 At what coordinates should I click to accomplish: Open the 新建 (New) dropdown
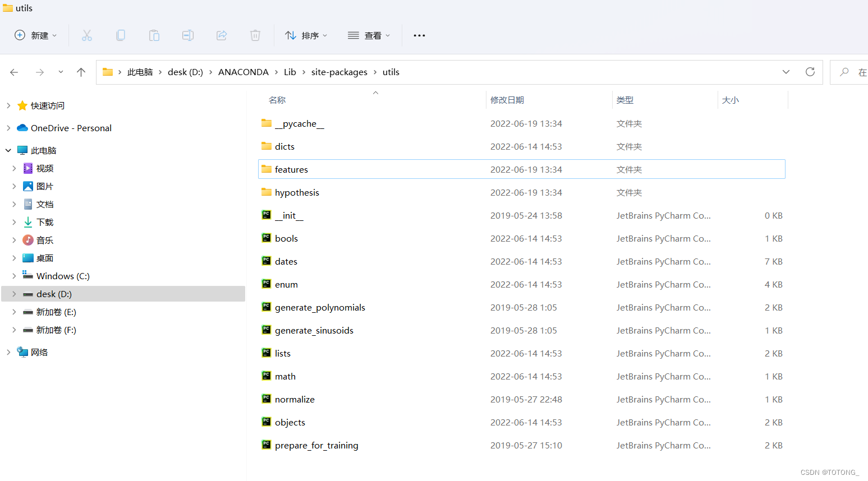coord(36,35)
